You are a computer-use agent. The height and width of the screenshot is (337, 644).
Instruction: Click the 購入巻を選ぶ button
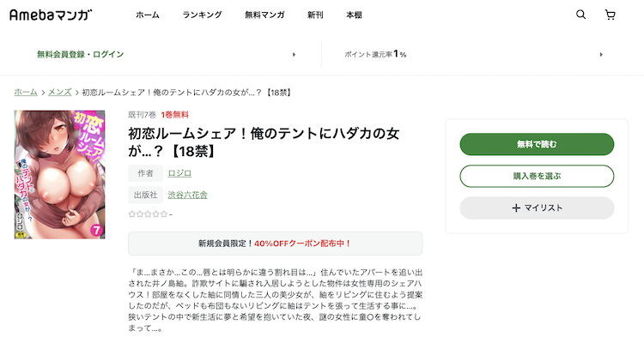pyautogui.click(x=537, y=177)
